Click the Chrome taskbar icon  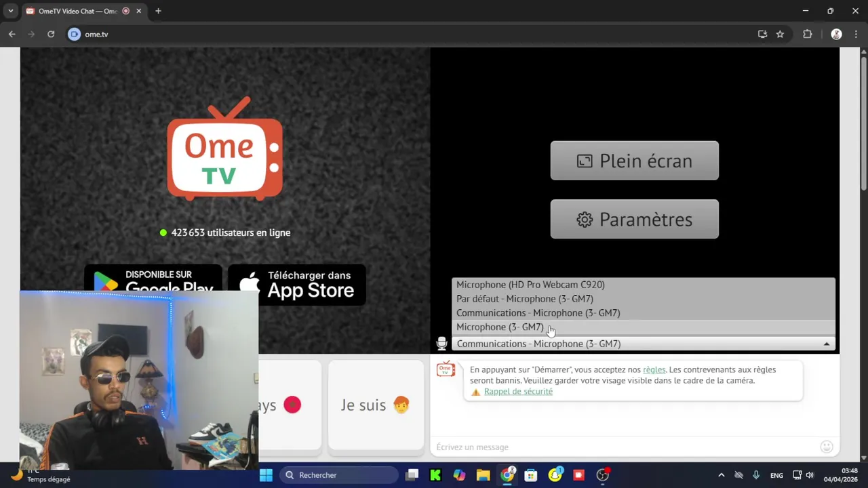point(507,475)
